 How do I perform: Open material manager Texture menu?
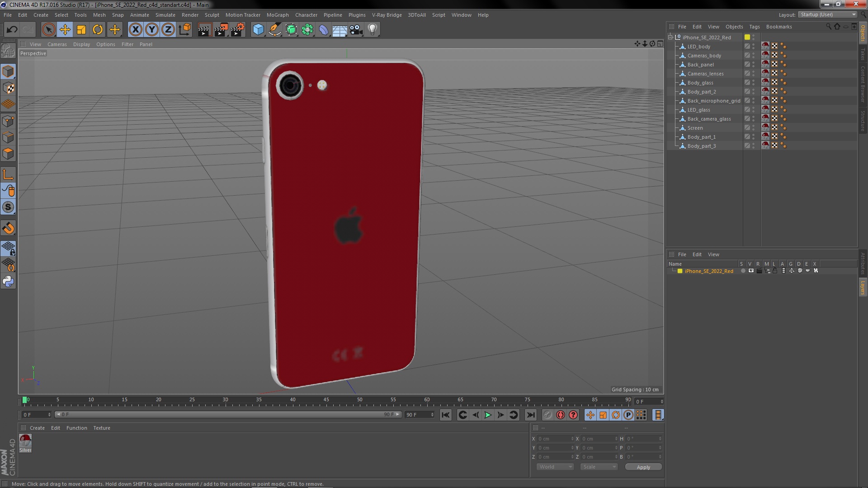[x=102, y=428]
